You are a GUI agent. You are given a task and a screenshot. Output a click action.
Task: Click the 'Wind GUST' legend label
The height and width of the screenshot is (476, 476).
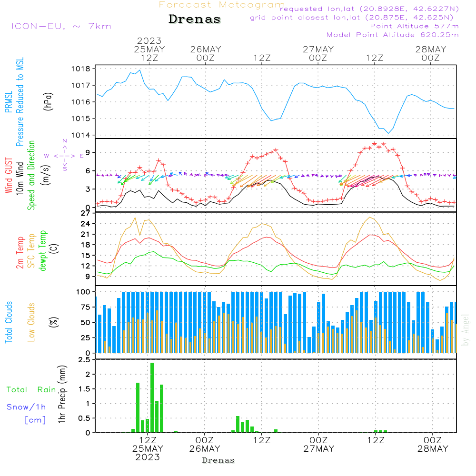click(x=9, y=175)
